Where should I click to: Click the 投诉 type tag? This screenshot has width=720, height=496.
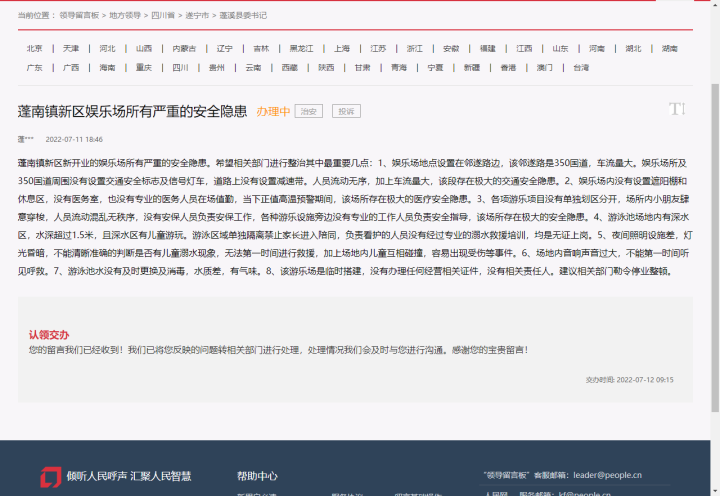coord(346,111)
